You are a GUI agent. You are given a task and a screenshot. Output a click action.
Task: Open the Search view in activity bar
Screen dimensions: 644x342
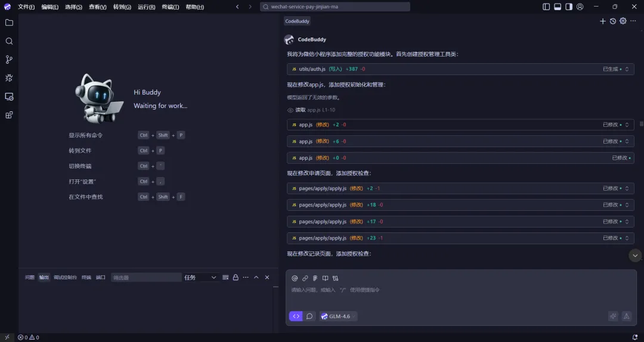click(9, 41)
